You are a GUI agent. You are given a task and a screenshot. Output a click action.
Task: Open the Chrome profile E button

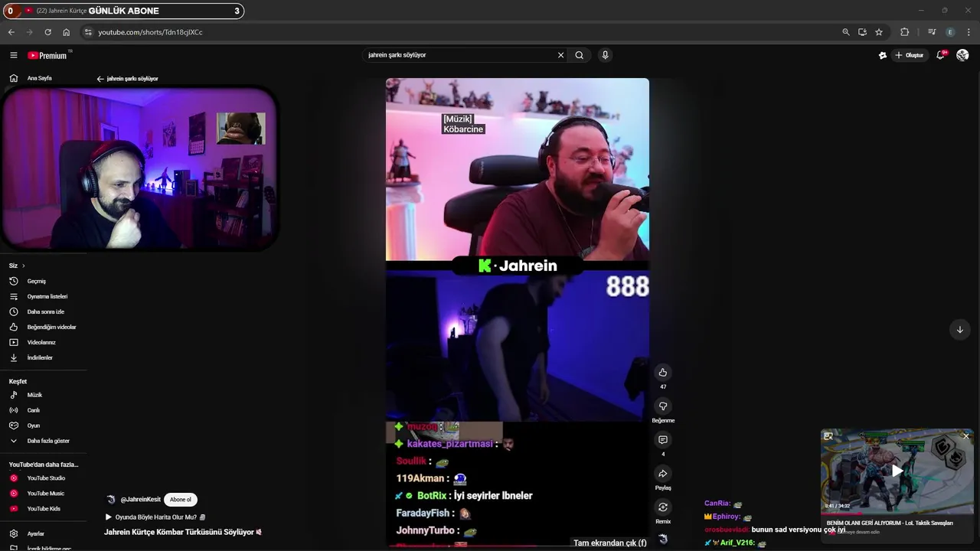[950, 32]
